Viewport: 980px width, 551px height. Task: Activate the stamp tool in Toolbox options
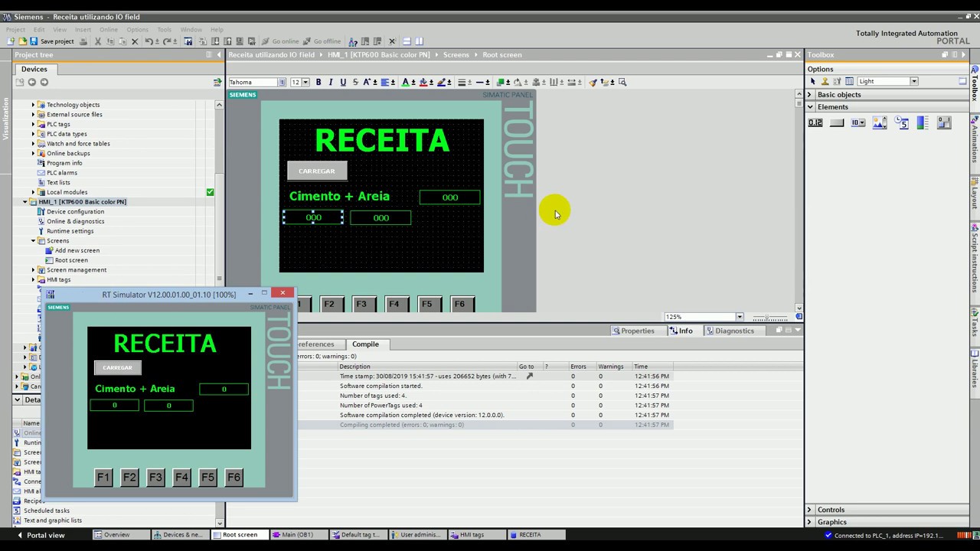pyautogui.click(x=825, y=81)
